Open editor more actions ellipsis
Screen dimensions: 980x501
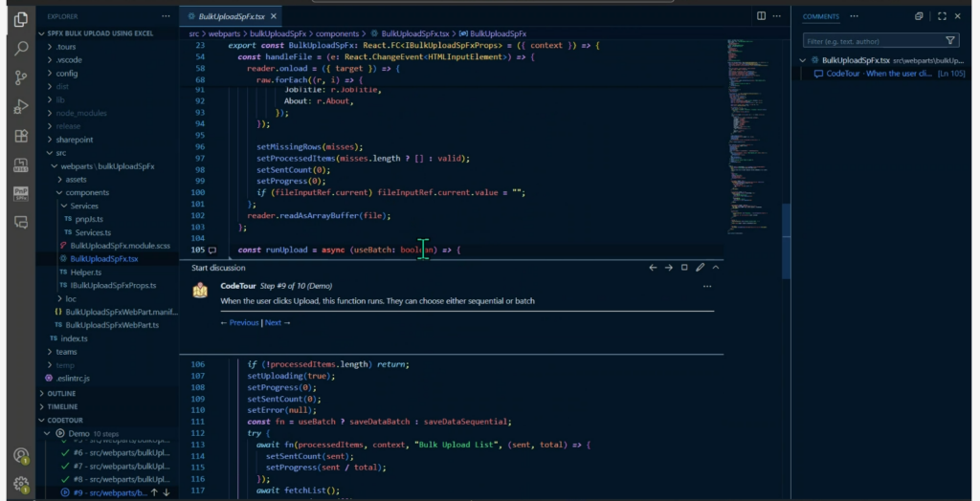coord(777,16)
